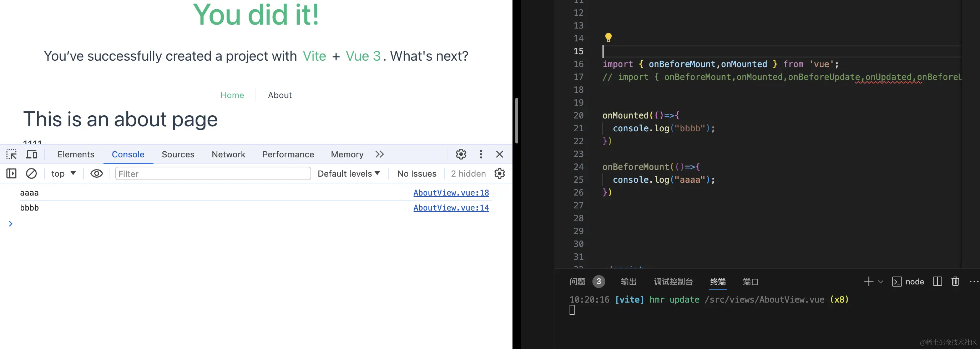Viewport: 980px width, 349px height.
Task: Open the About page link
Action: 280,95
